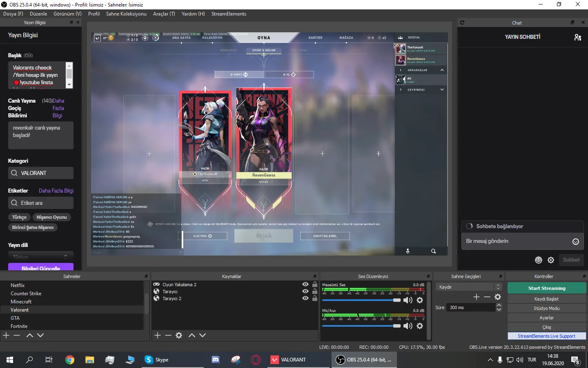
Task: Mute the Masaüstü Ses speaker icon
Action: tap(408, 301)
